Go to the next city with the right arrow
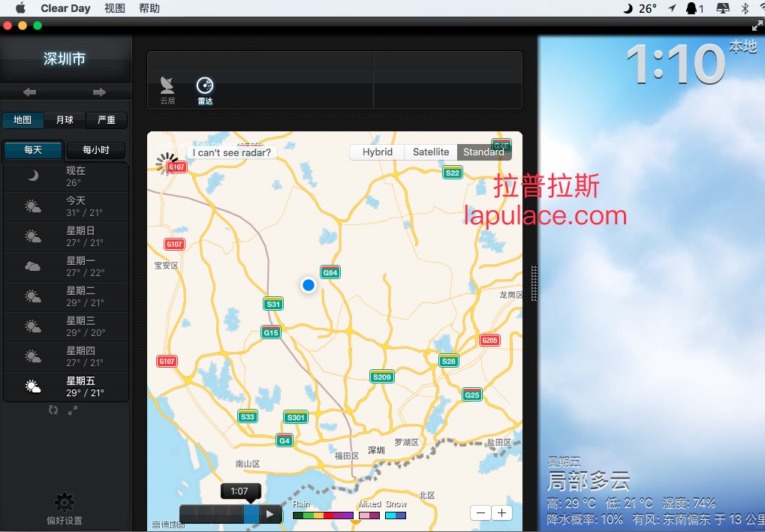Viewport: 765px width, 532px height. 100,92
